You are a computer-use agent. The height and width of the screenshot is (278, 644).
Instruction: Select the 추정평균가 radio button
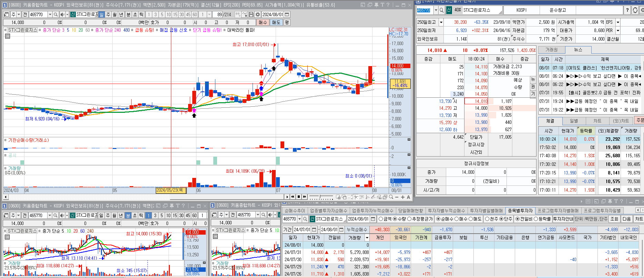tap(409, 219)
